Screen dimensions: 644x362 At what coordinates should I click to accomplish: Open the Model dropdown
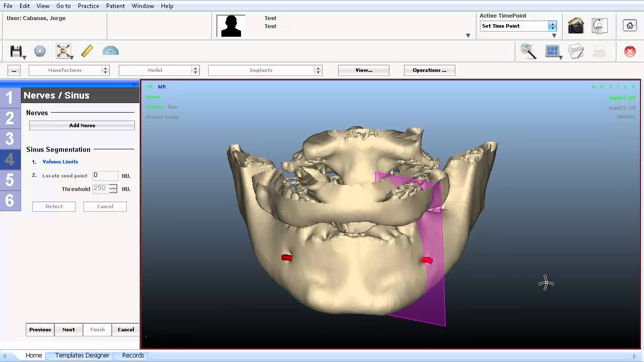[159, 70]
